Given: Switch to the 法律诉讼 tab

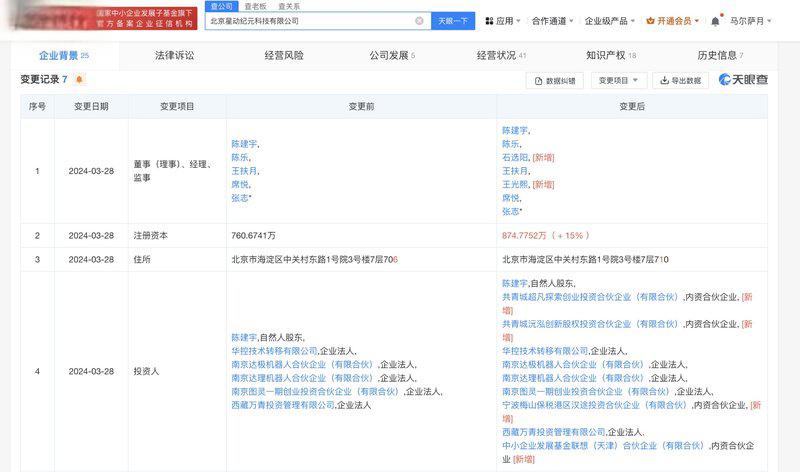Looking at the screenshot, I should (x=175, y=56).
